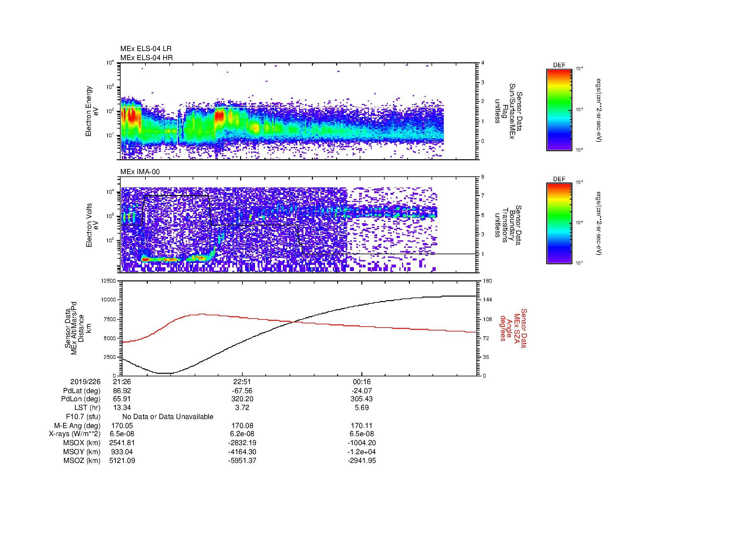Click the PdLat (deg) row label
The width and height of the screenshot is (756, 534).
[x=82, y=391]
